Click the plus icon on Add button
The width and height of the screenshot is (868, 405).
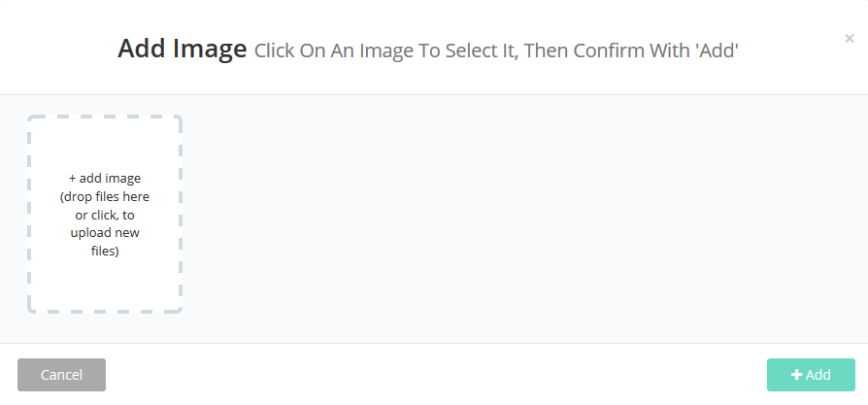coord(796,375)
